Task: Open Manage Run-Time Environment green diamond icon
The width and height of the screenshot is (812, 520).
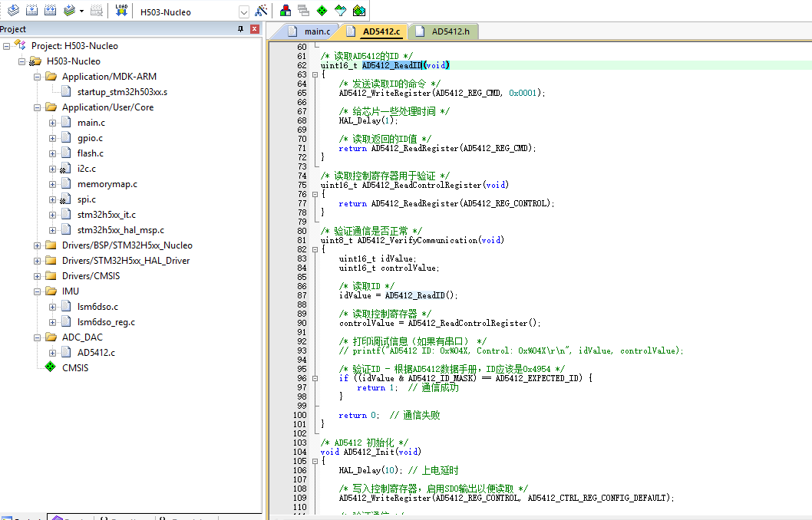Action: click(x=322, y=11)
